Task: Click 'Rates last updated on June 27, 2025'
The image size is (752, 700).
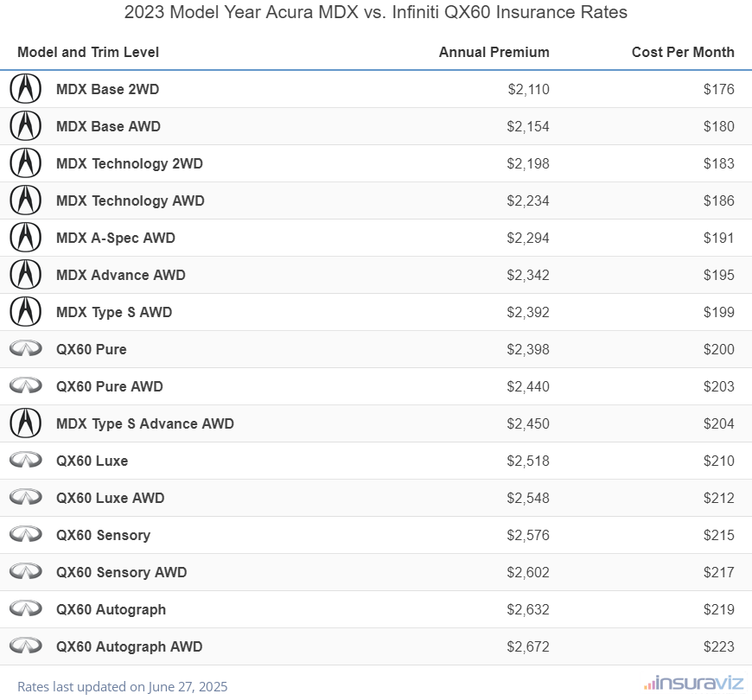Action: [x=122, y=686]
